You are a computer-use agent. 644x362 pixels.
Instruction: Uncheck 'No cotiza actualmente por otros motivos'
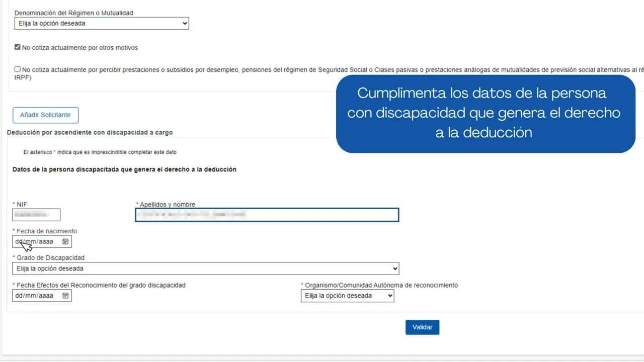17,47
